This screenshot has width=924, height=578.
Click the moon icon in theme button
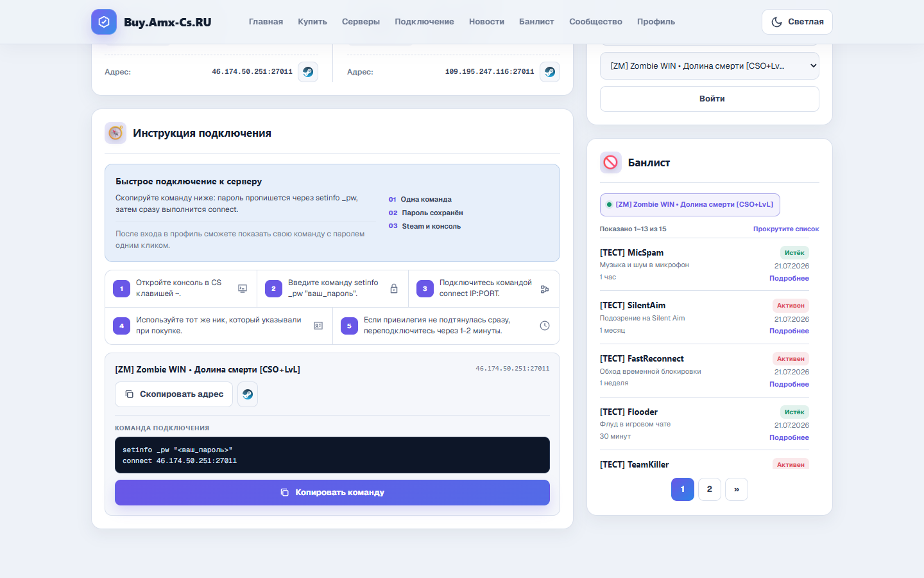(776, 22)
